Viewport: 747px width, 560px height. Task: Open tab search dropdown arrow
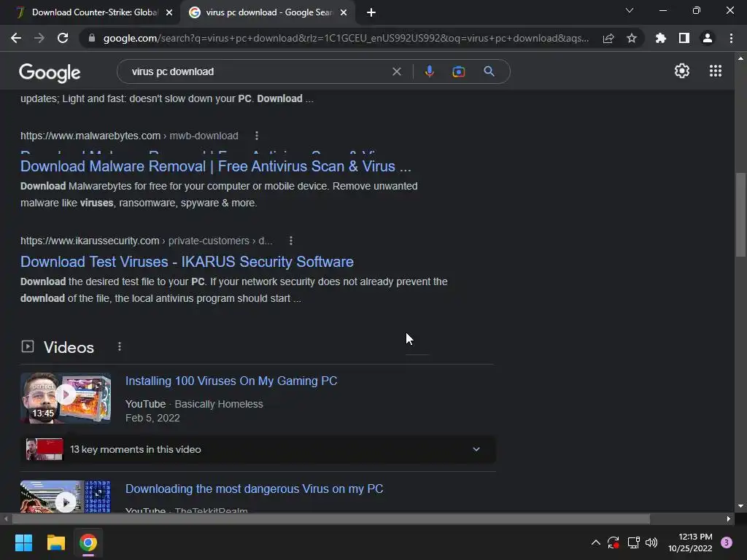pos(630,10)
